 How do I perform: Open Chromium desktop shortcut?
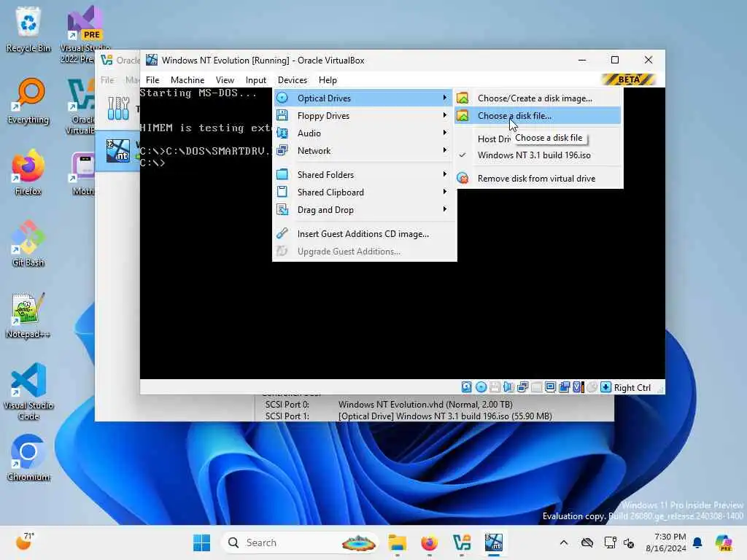point(28,458)
